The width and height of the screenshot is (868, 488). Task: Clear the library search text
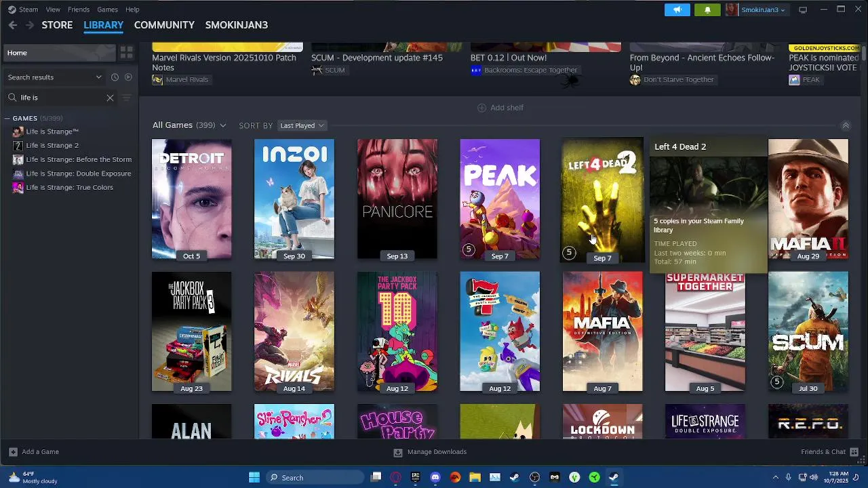(x=110, y=98)
